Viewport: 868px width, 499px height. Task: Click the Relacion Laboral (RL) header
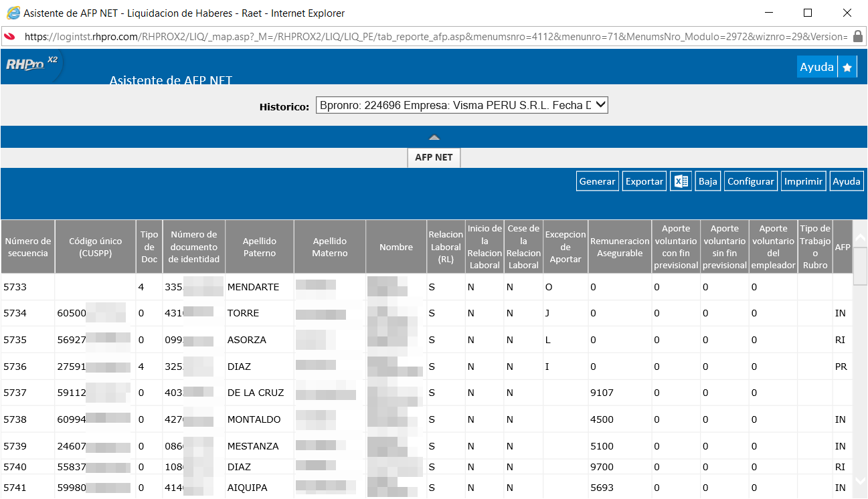446,247
